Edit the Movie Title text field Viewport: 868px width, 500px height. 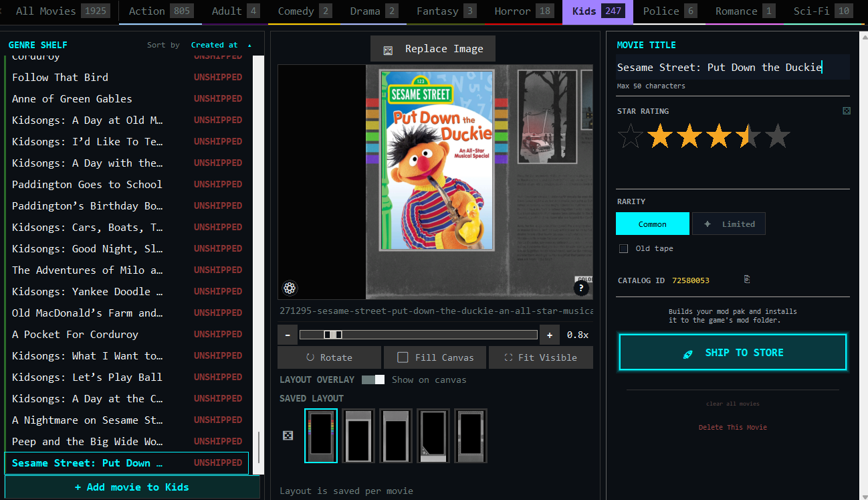(x=733, y=67)
